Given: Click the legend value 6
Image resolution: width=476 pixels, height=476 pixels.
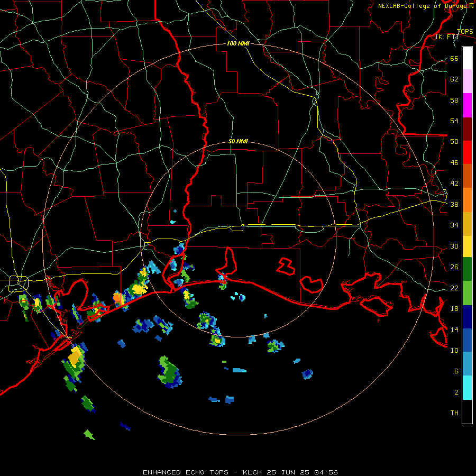Looking at the screenshot, I should tap(456, 371).
